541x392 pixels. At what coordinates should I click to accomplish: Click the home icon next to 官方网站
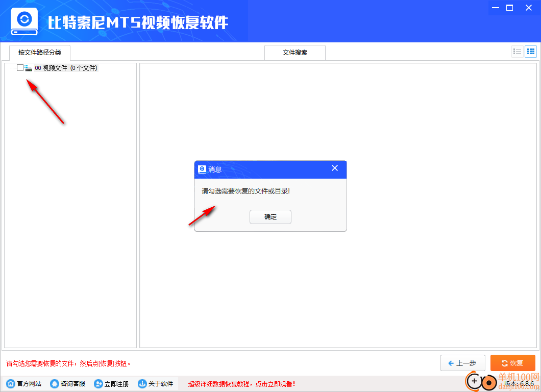click(x=11, y=384)
